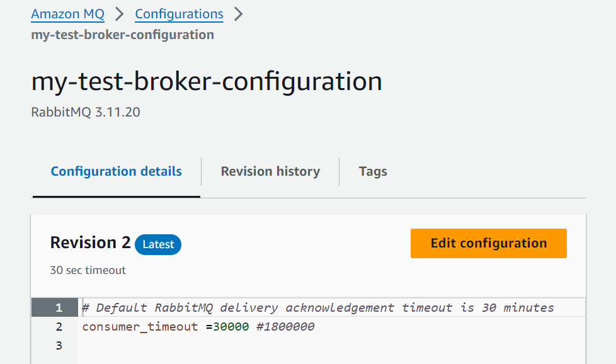This screenshot has width=616, height=364.
Task: Click the Latest revision badge
Action: click(x=158, y=244)
